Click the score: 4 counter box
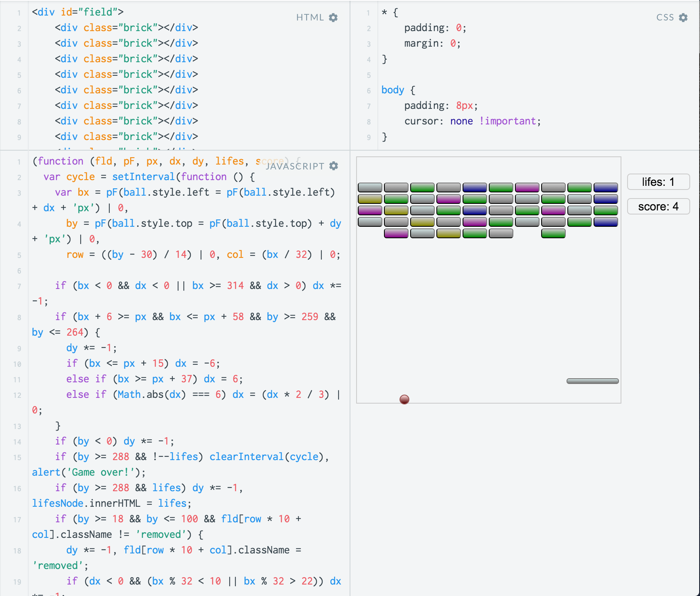 [658, 206]
